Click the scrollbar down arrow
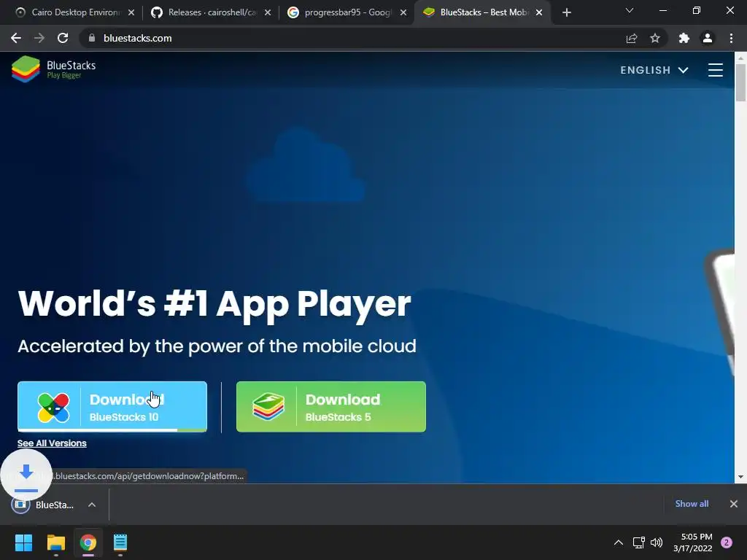The width and height of the screenshot is (747, 560). pos(740,476)
